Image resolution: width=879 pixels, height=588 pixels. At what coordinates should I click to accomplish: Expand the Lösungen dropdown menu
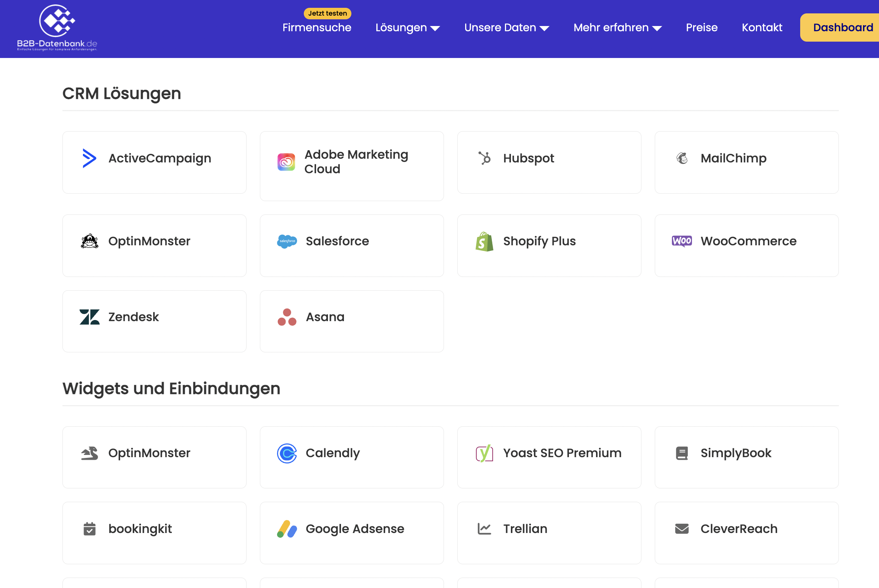pyautogui.click(x=408, y=28)
